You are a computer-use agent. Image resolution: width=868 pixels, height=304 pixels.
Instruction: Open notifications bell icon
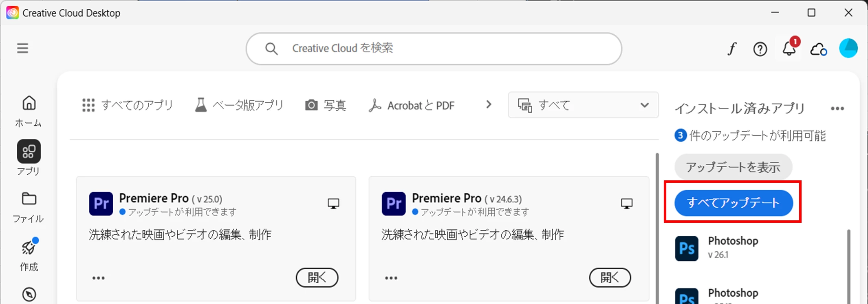(790, 48)
